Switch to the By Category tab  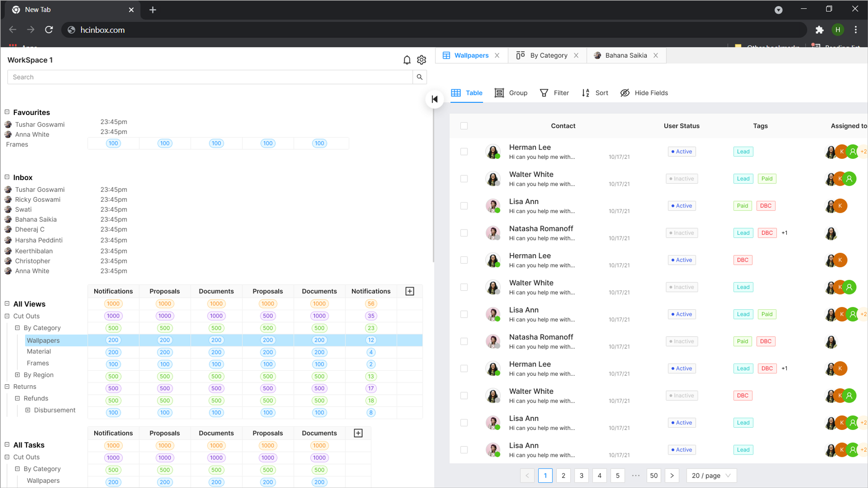pos(548,56)
